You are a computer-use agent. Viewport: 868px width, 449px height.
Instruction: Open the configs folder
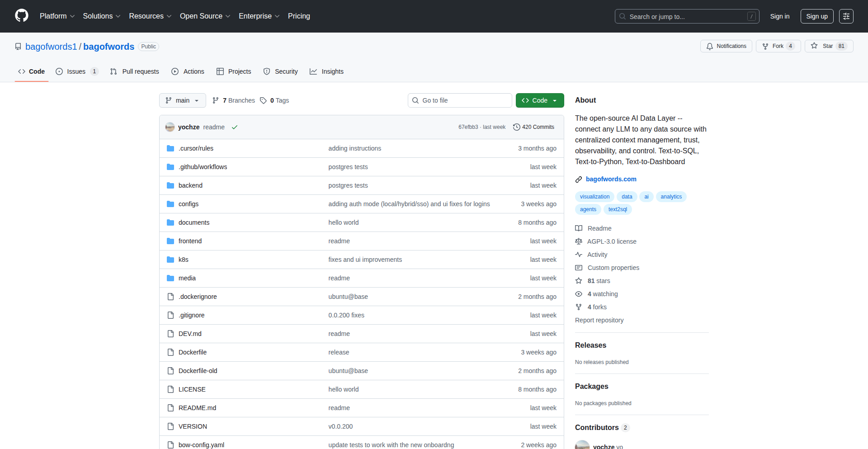tap(189, 204)
